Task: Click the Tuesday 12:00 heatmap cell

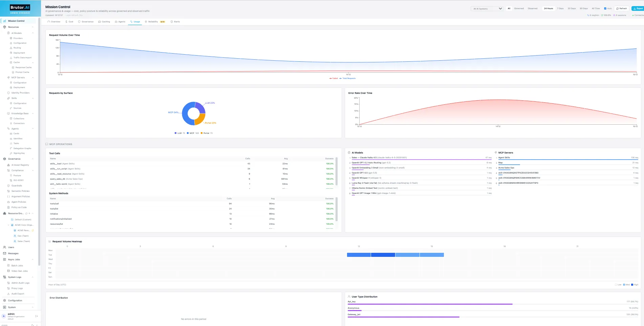Action: (x=359, y=255)
